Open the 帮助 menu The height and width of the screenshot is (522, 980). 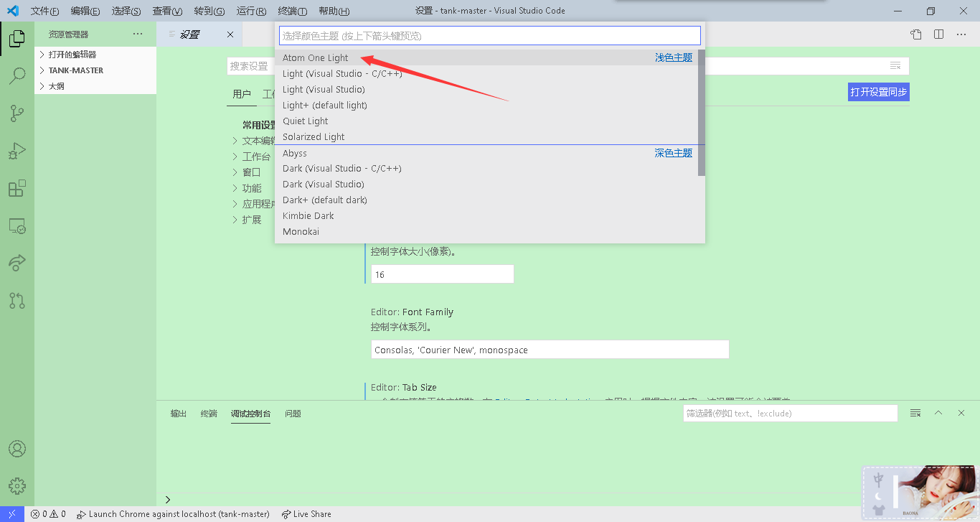pos(334,11)
